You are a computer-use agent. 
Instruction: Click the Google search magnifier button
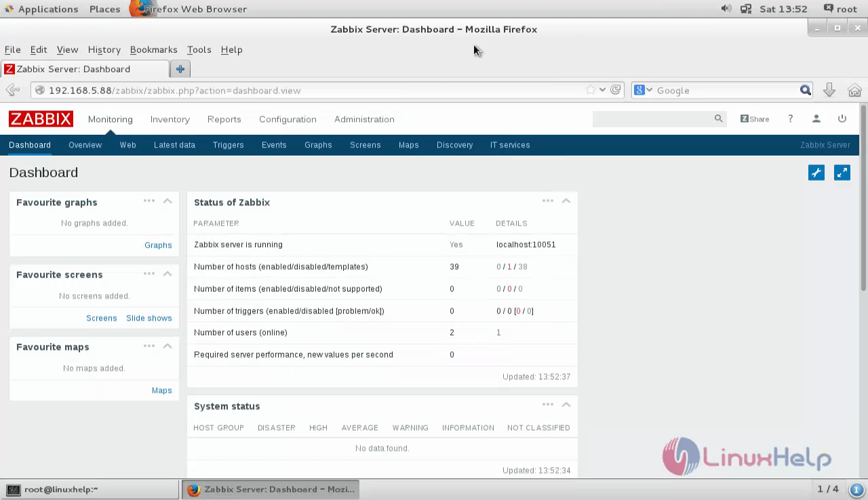806,90
